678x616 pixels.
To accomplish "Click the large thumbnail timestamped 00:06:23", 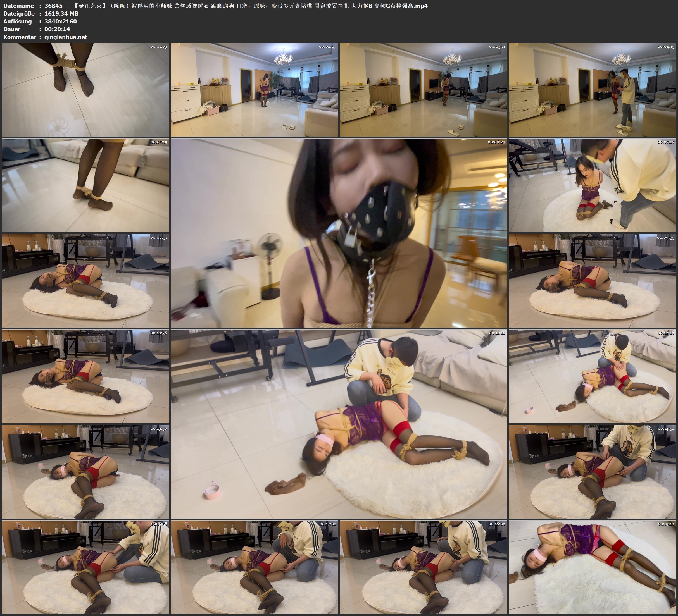I will coord(339,233).
